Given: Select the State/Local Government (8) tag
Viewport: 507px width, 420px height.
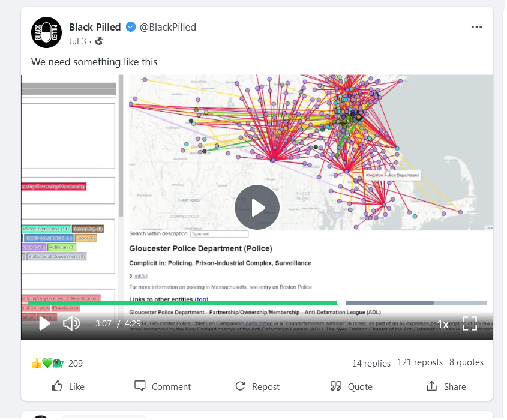Looking at the screenshot, I should click(56, 256).
